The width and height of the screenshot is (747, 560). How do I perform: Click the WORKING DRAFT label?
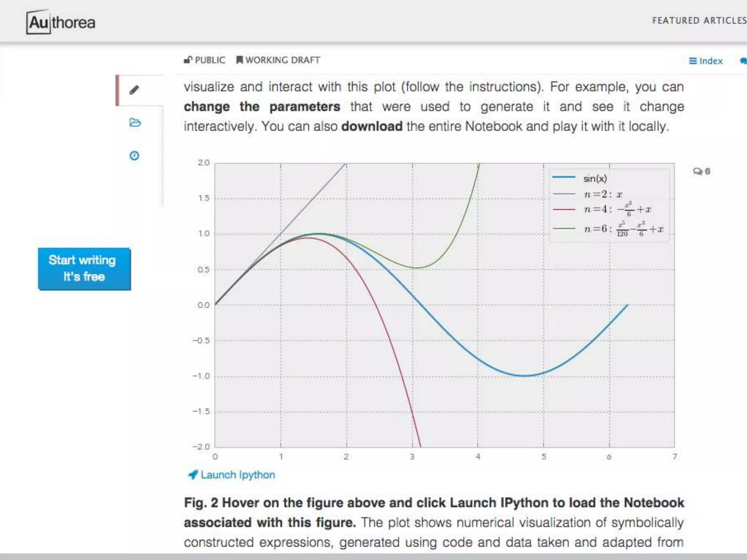(282, 60)
